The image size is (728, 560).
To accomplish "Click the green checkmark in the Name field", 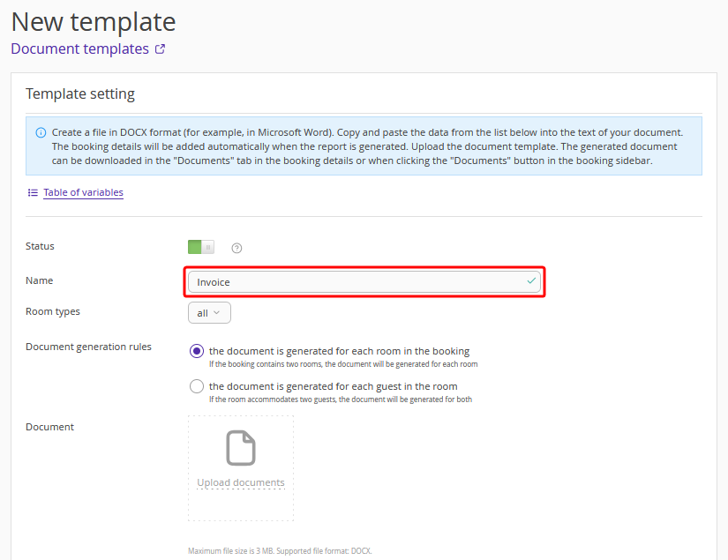I will (x=531, y=281).
